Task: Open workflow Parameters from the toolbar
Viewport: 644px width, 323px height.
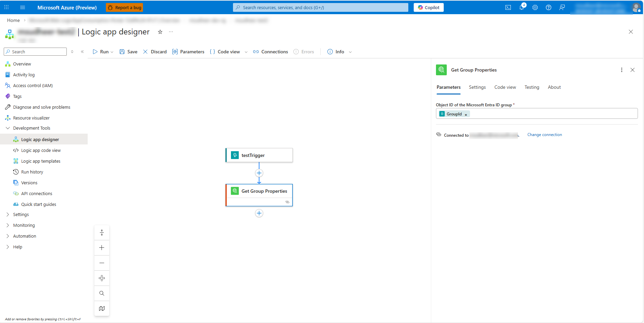Action: pyautogui.click(x=188, y=52)
